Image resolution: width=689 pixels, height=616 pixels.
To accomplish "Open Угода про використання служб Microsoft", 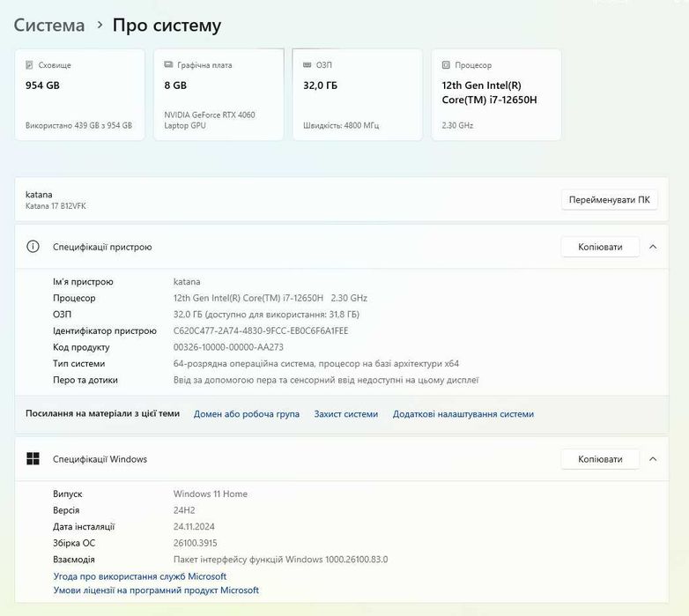I will click(x=140, y=576).
